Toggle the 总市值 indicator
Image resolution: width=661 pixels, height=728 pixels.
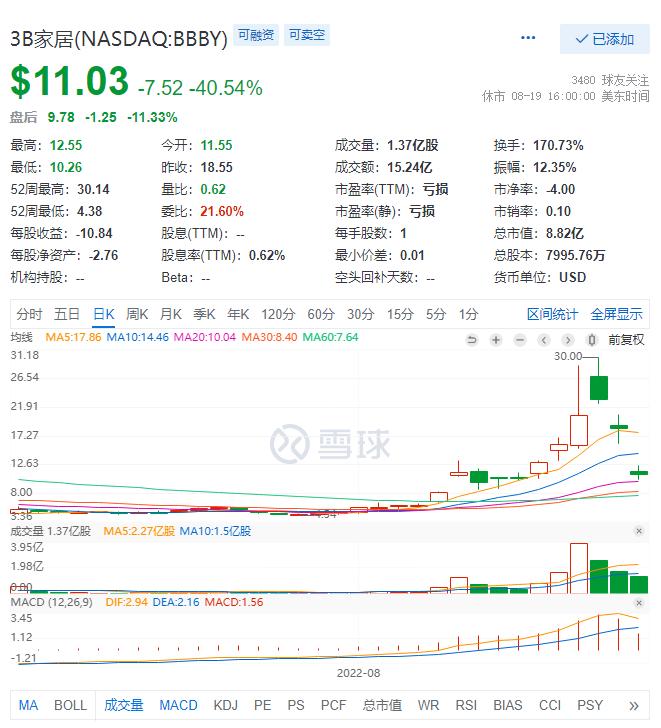[x=382, y=705]
